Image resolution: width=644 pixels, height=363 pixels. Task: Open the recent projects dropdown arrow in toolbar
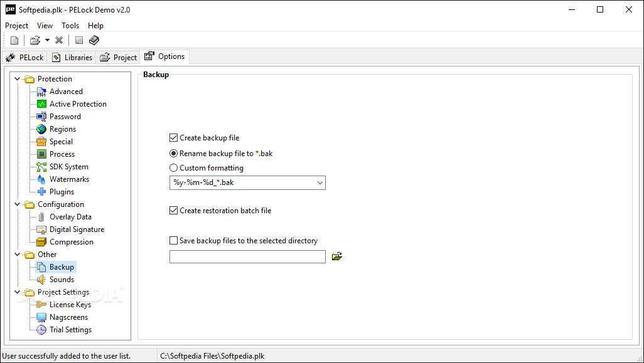point(47,40)
